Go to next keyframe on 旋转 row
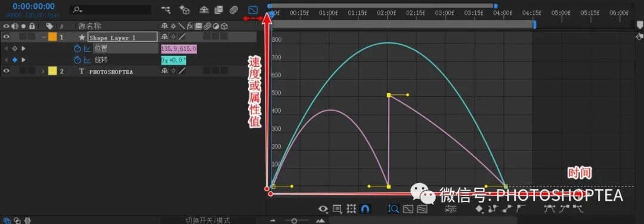The image size is (644, 224). click(x=23, y=60)
